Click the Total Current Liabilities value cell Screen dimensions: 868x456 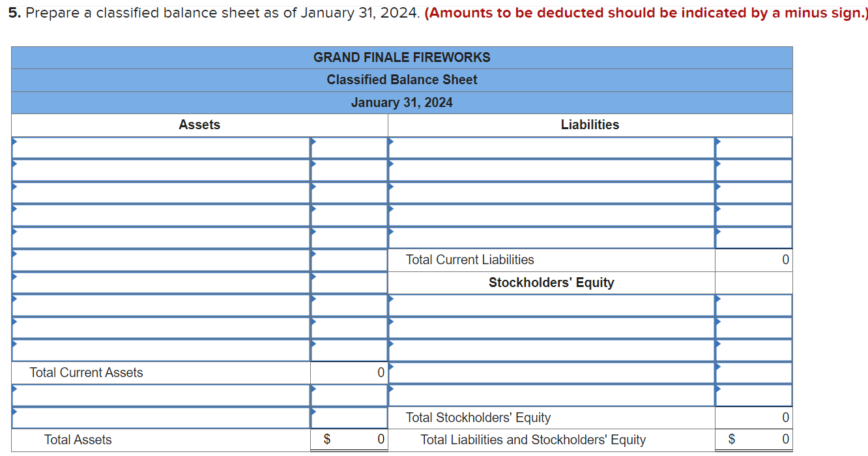click(753, 260)
